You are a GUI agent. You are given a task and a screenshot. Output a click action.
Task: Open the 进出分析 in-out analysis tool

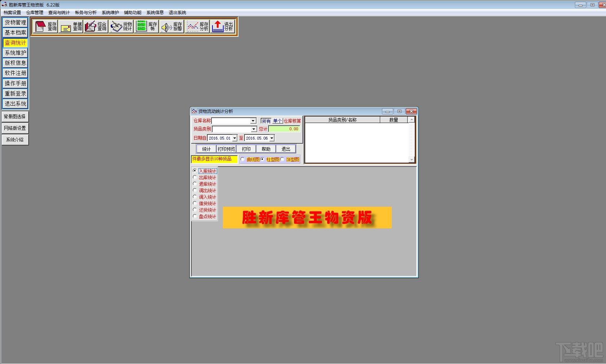tap(223, 26)
